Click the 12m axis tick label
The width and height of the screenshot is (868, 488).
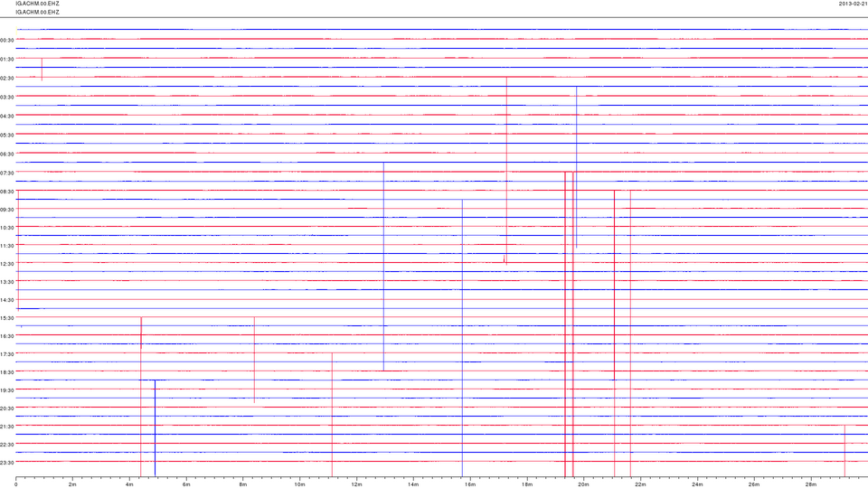(356, 484)
